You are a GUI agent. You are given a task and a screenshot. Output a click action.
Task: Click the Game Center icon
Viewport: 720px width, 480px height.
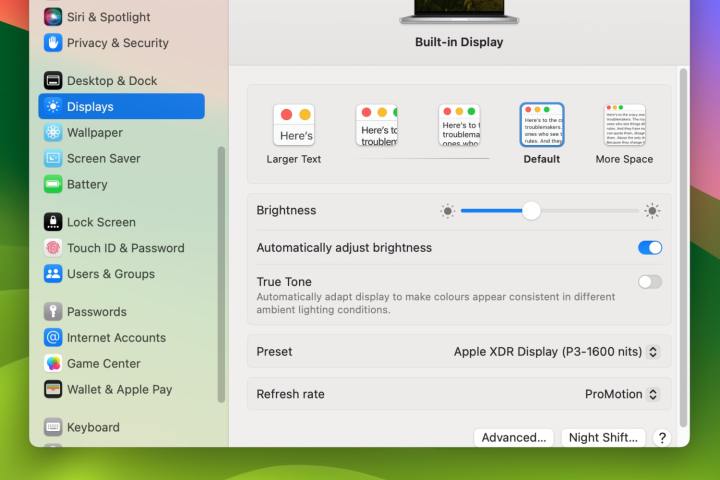coord(53,363)
